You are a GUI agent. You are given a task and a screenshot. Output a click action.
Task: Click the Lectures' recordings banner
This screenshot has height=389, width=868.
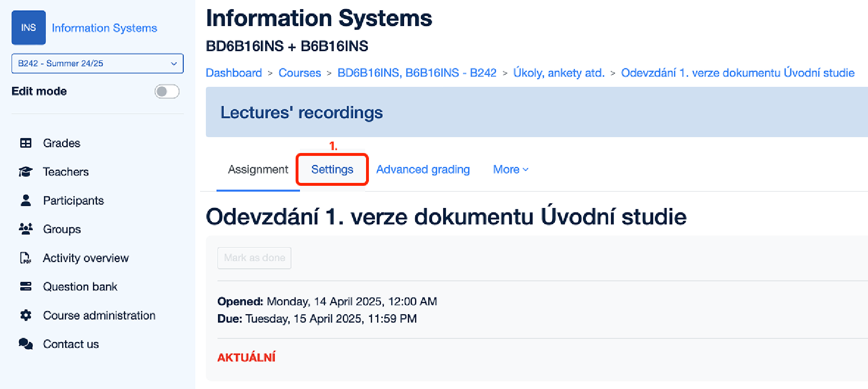301,112
